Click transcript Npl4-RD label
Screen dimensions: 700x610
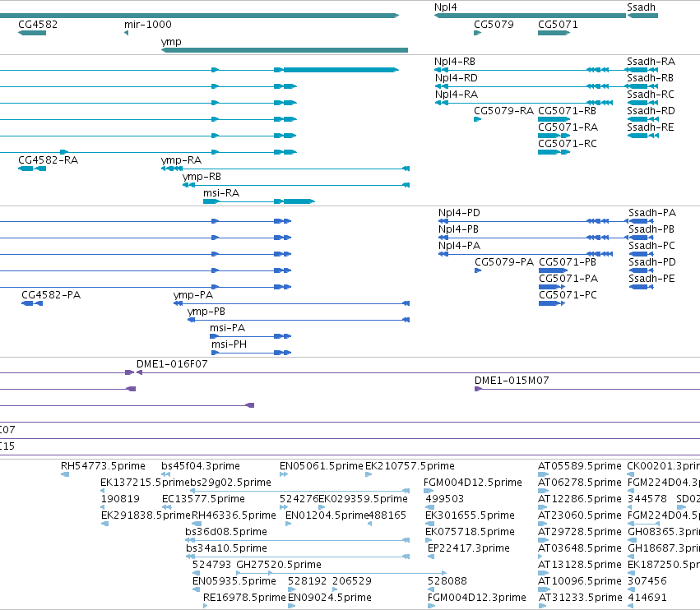coord(457,77)
